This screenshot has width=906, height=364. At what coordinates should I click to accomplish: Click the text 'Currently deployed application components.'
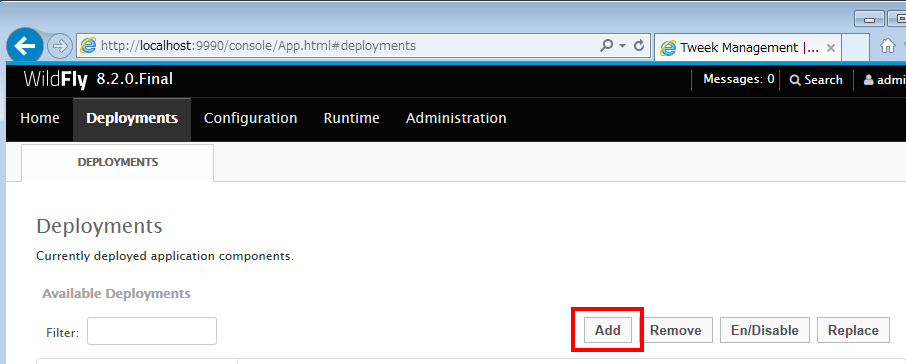pos(165,256)
